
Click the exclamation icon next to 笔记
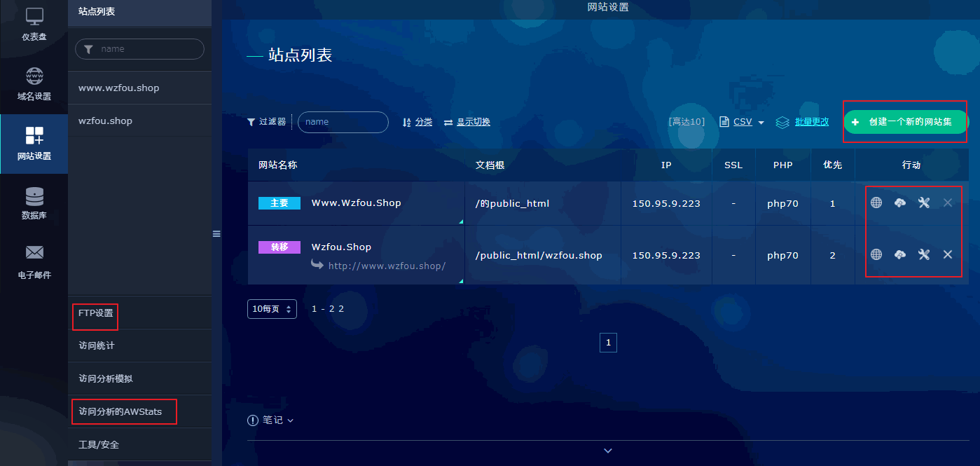[253, 420]
